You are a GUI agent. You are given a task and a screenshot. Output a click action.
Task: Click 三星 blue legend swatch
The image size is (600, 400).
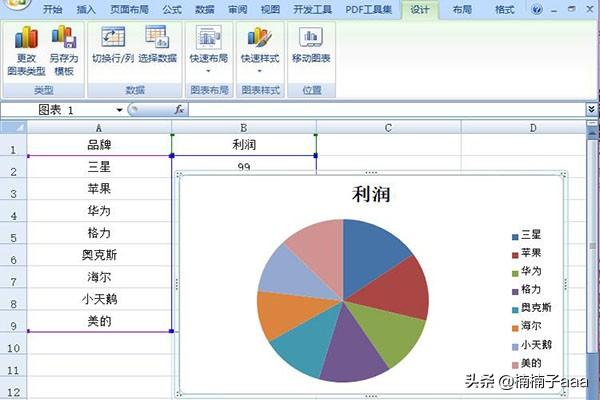515,237
